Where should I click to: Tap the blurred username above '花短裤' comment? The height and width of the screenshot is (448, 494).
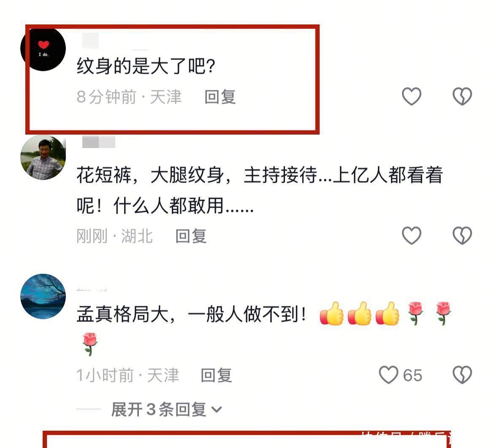(99, 142)
